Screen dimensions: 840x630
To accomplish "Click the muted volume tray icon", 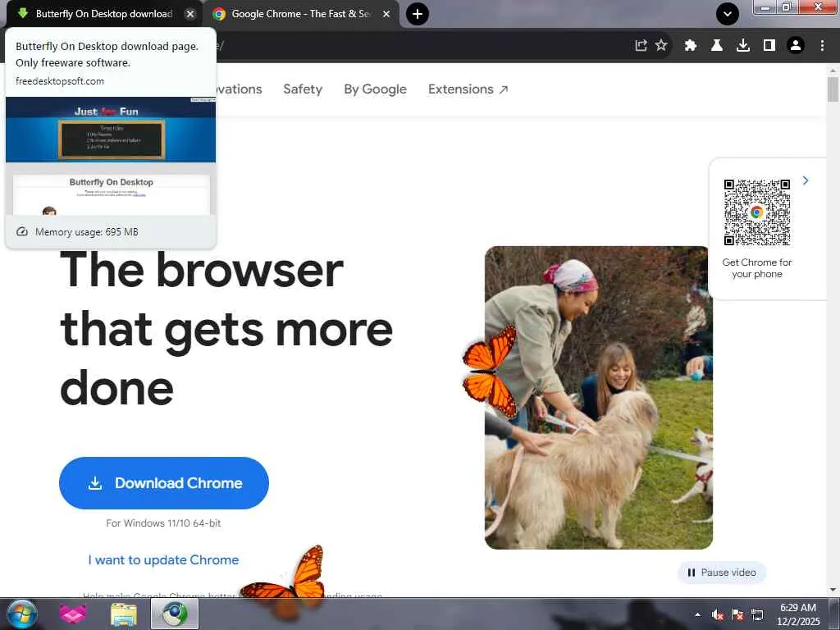I will (x=718, y=614).
